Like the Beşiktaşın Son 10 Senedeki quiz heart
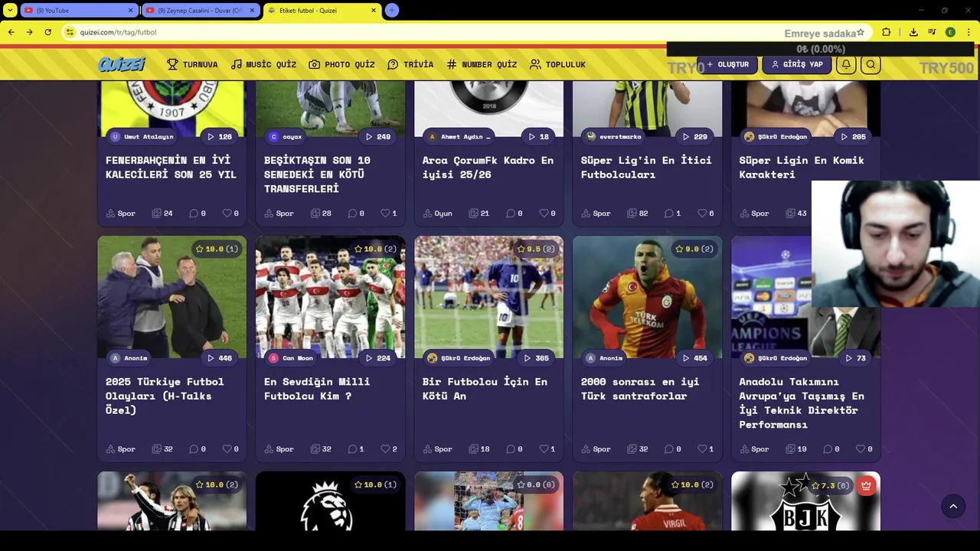The image size is (980, 551). coord(389,214)
